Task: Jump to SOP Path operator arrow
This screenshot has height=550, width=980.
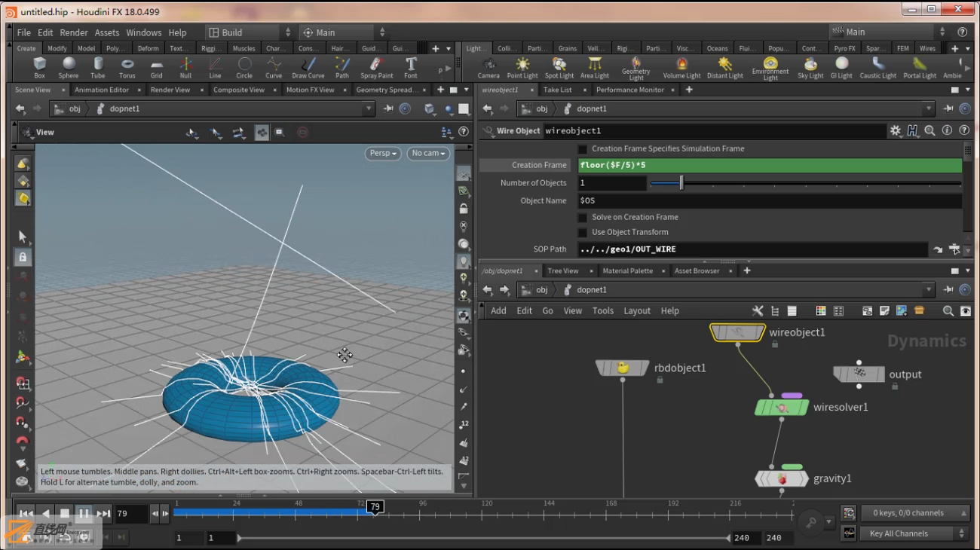Action: pos(938,249)
